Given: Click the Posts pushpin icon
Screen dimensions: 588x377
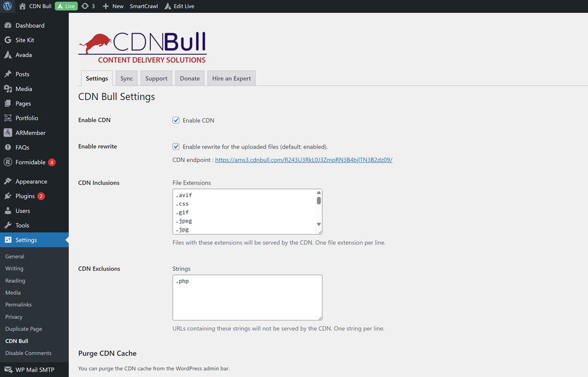Looking at the screenshot, I should pyautogui.click(x=8, y=74).
